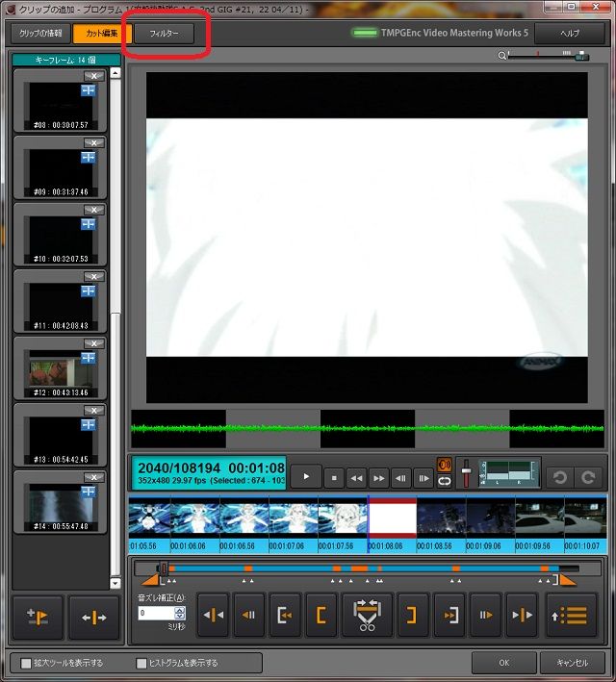Switch to カット編集 tab
Viewport: 616px width, 682px height.
(x=102, y=34)
